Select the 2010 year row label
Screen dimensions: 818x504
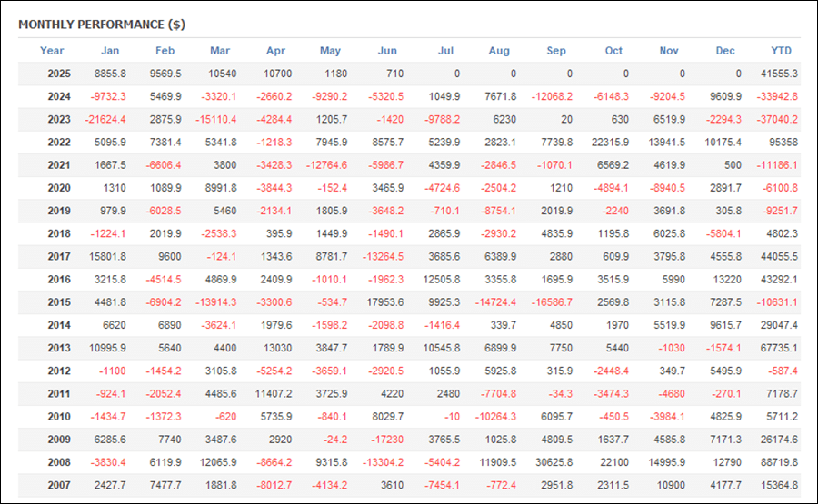point(59,417)
